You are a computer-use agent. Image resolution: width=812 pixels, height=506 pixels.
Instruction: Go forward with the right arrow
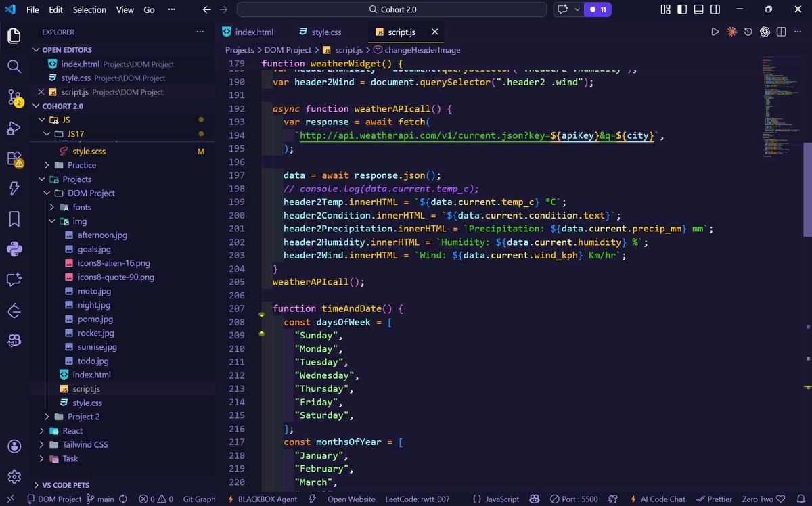coord(223,9)
